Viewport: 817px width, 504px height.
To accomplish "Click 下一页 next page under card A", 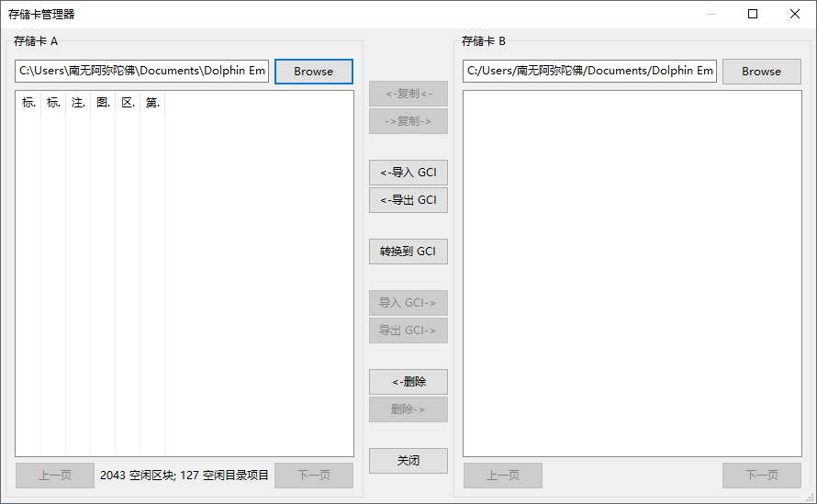I will (x=314, y=476).
